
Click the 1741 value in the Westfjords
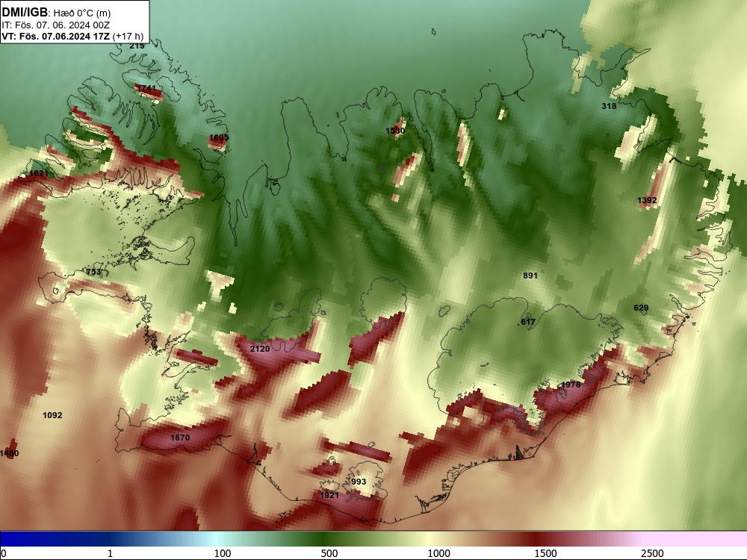coord(146,88)
